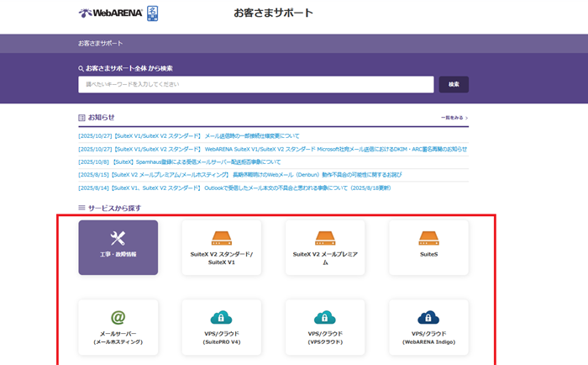Select the VPS/クラウド (SuitePRO V4) cloud icon
Viewport: 588px width, 365px height.
pyautogui.click(x=221, y=317)
